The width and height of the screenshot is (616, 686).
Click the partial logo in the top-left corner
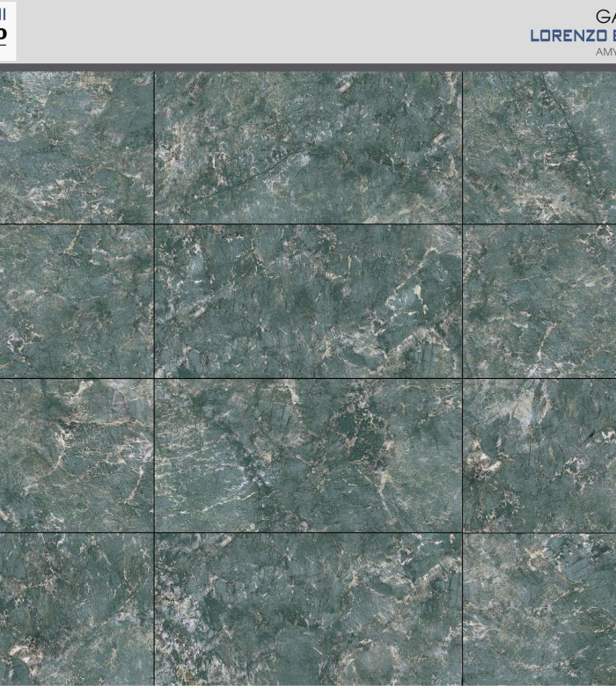point(7,32)
